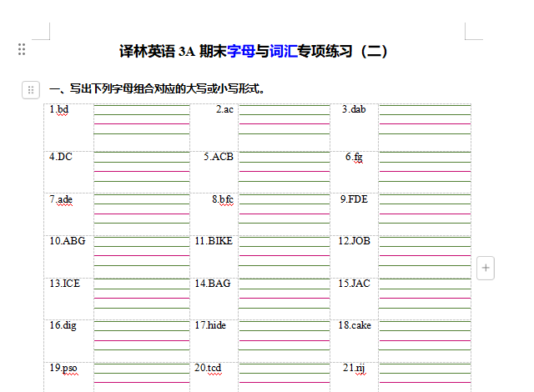The height and width of the screenshot is (392, 534).
Task: Click heading 一、写出下列字母组合对应的大写或小写形式
Action: [157, 88]
